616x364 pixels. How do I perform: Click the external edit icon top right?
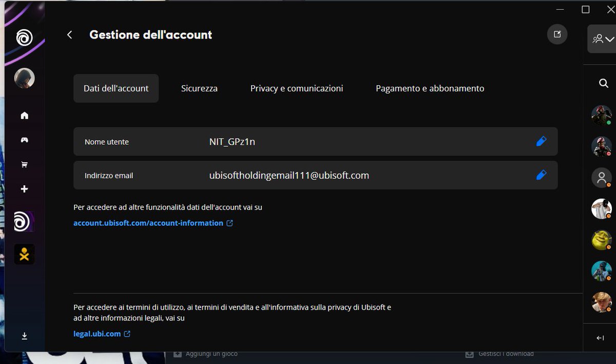click(x=557, y=34)
